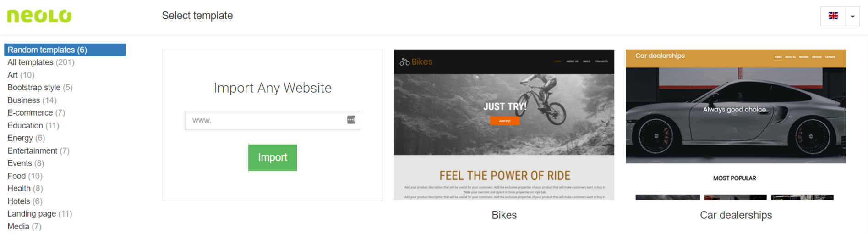The height and width of the screenshot is (234, 868).
Task: Select the Bikes template thumbnail
Action: [504, 124]
